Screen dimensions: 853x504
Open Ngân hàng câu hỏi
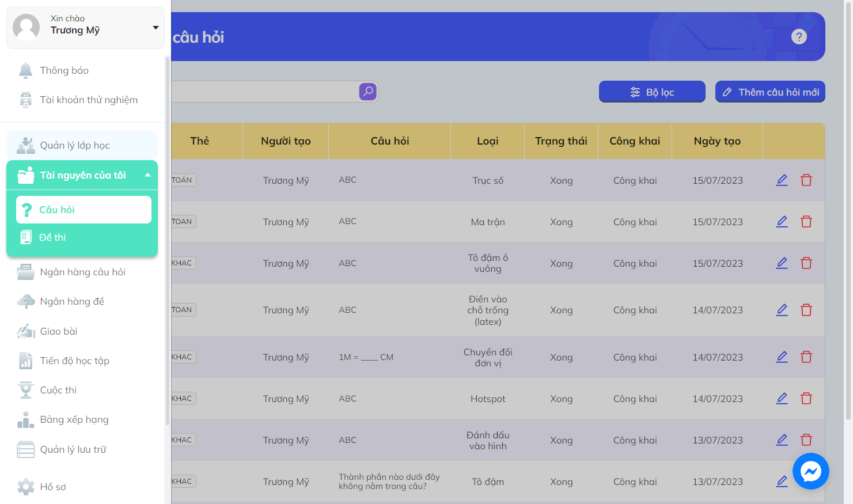tap(82, 272)
